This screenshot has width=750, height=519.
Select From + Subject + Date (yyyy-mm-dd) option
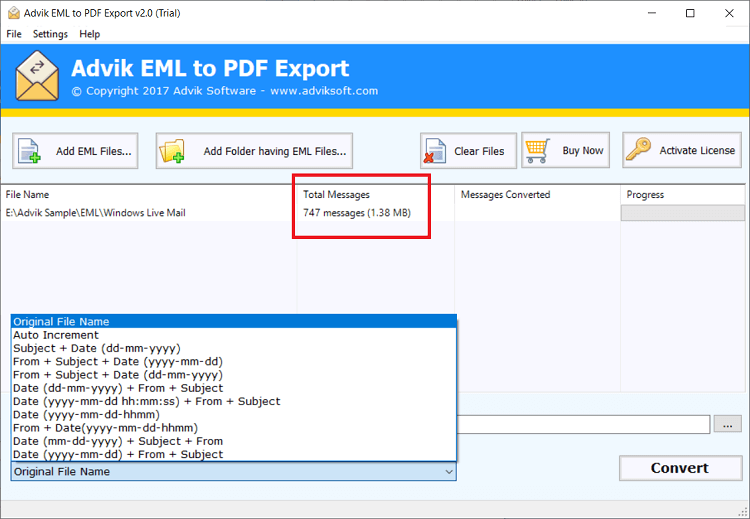[234, 362]
